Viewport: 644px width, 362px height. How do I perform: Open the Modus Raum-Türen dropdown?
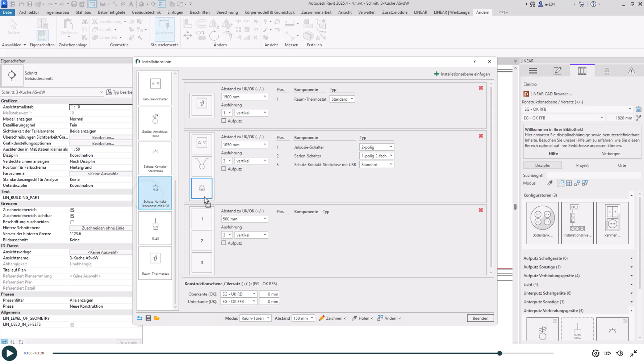tap(255, 318)
